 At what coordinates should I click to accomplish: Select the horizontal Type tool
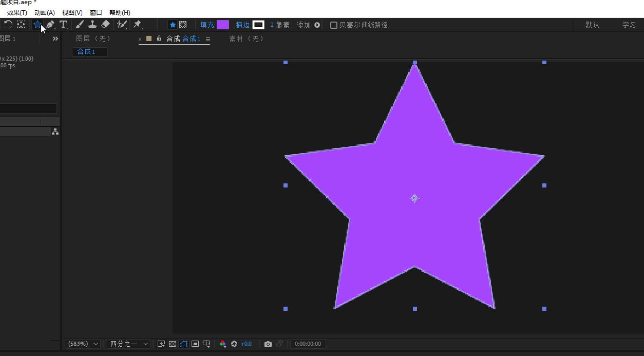pyautogui.click(x=63, y=24)
